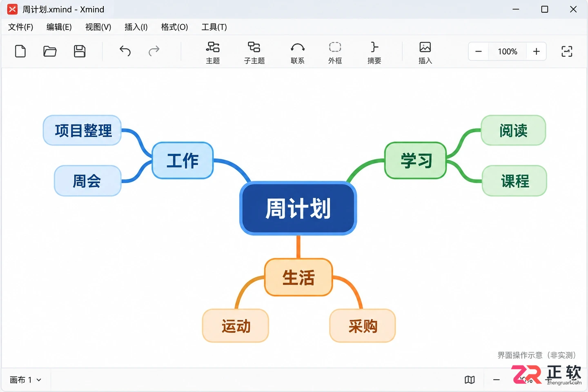Select the 周会 subtopic
The height and width of the screenshot is (392, 588).
(87, 180)
